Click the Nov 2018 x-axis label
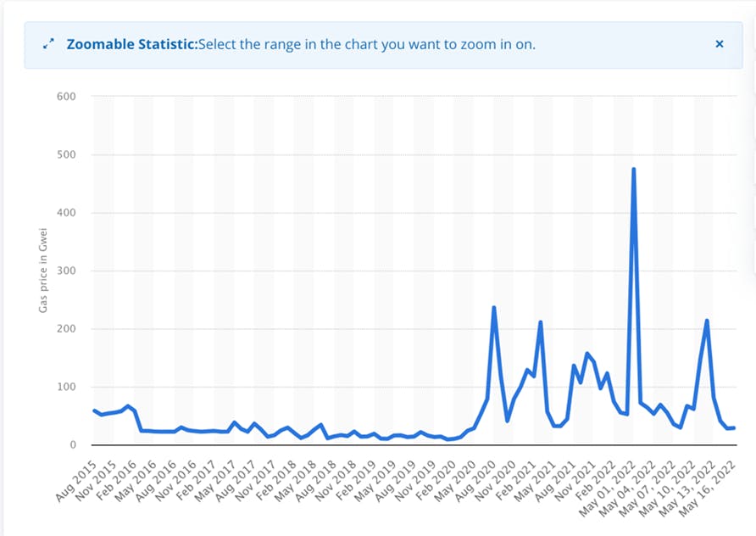 tap(336, 481)
